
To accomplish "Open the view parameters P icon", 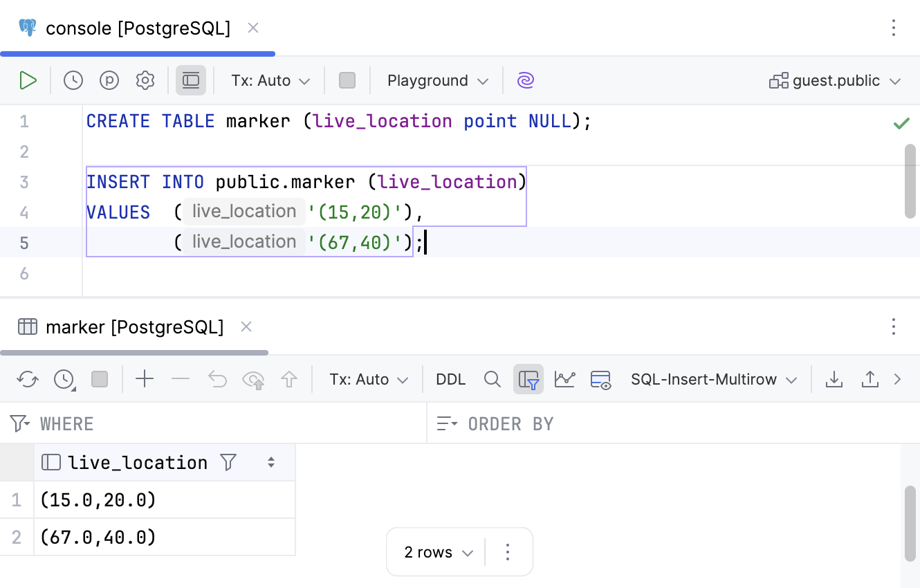I will 109,80.
